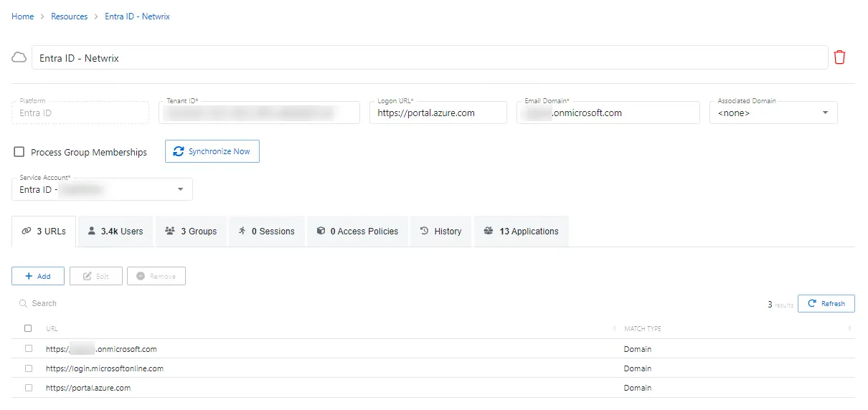This screenshot has height=410, width=868.
Task: Click the column resize handle after URL header
Action: point(614,328)
